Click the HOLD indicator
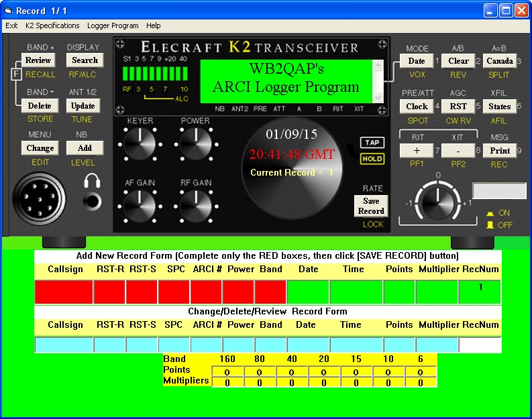This screenshot has width=532, height=419. pyautogui.click(x=372, y=159)
